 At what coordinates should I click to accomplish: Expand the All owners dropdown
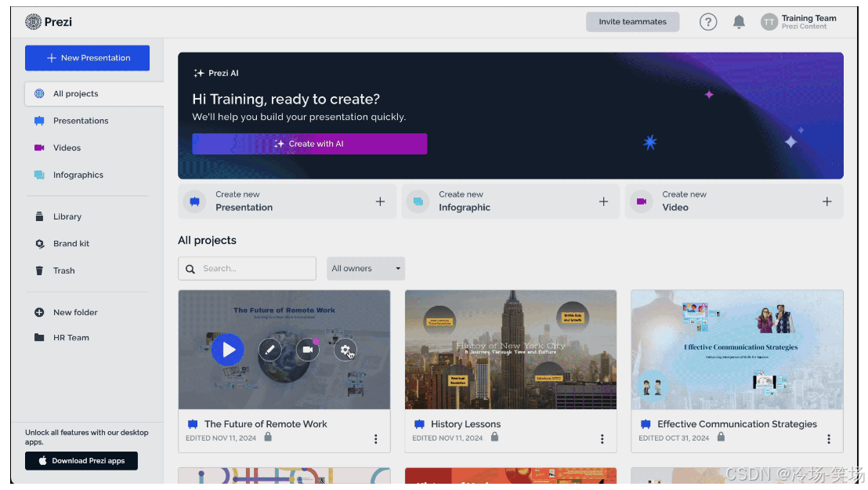(x=365, y=268)
